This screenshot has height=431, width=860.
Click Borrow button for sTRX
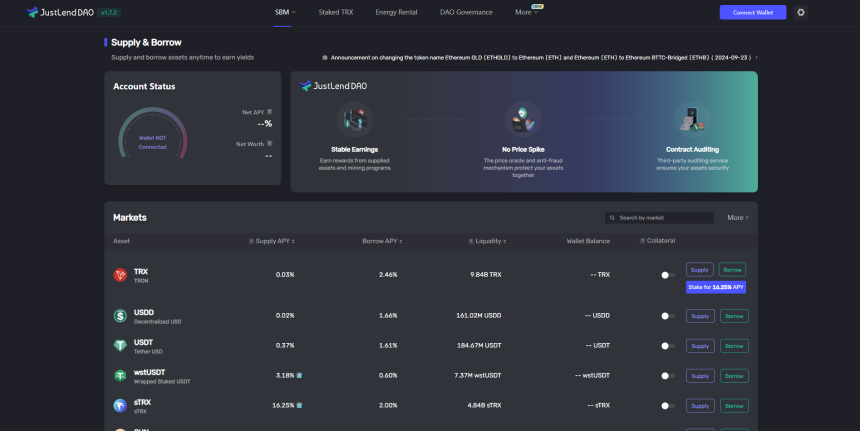(734, 406)
